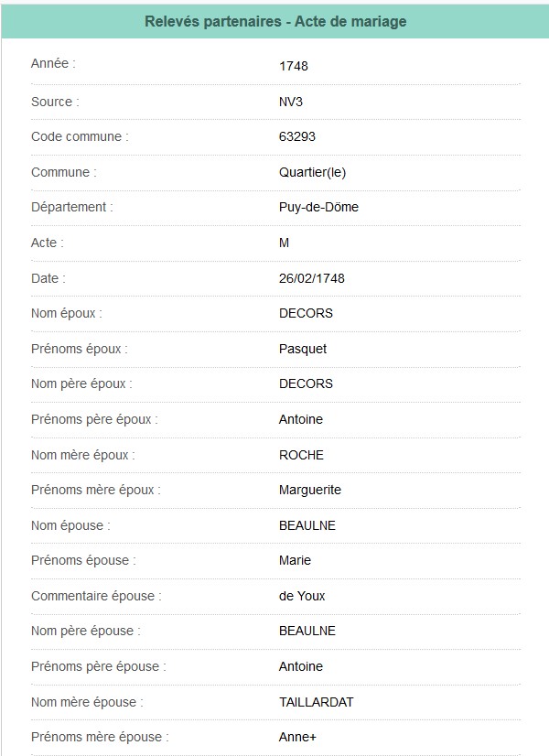Image resolution: width=549 pixels, height=756 pixels.
Task: Click the first name Marguerite
Action: 310,490
